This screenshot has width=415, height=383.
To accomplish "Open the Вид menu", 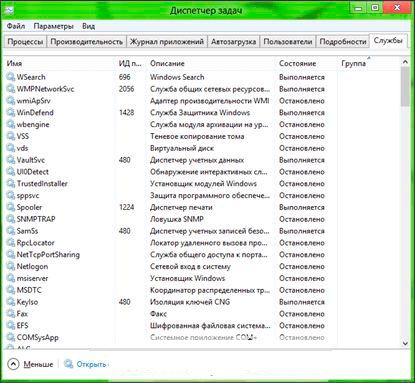I will click(x=88, y=26).
